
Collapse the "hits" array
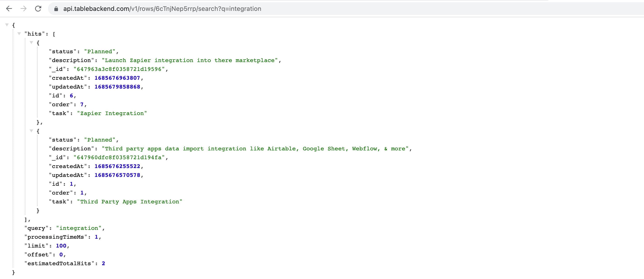pos(19,34)
